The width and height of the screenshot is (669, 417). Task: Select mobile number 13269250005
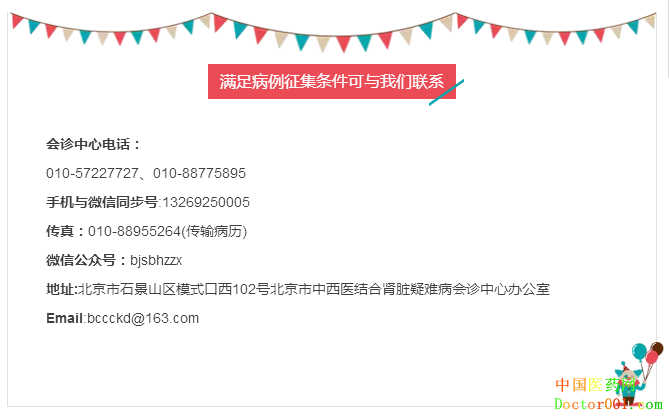(x=206, y=202)
